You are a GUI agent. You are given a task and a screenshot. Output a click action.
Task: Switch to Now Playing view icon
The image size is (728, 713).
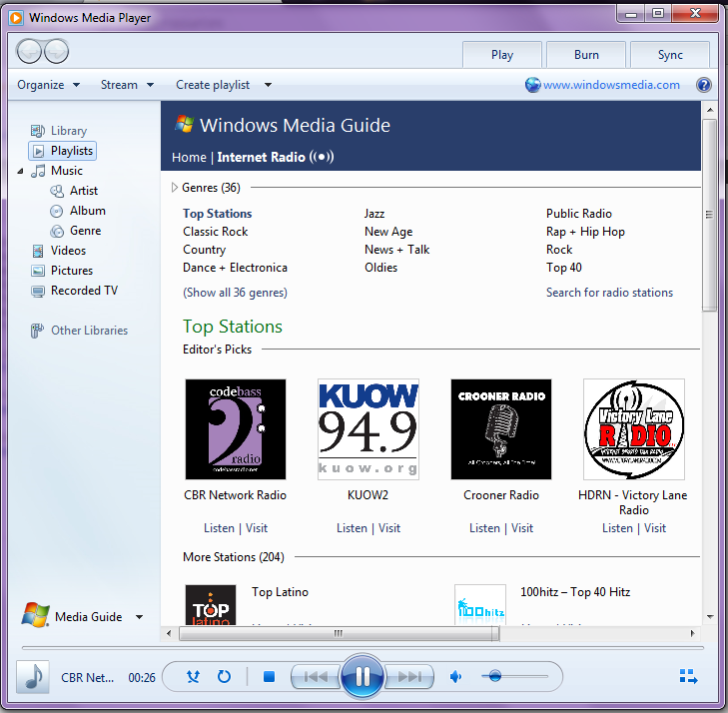click(x=688, y=676)
